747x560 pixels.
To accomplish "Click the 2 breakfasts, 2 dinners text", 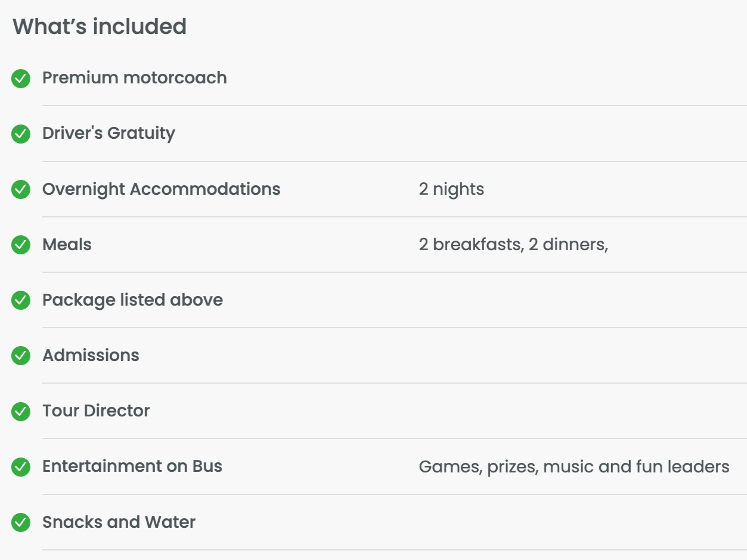I will pos(513,245).
